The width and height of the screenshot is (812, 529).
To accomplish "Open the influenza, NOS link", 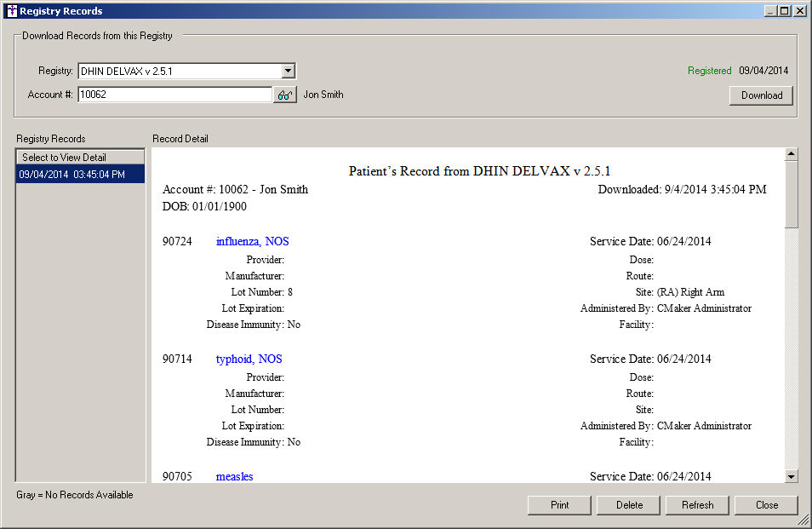I will click(x=252, y=242).
